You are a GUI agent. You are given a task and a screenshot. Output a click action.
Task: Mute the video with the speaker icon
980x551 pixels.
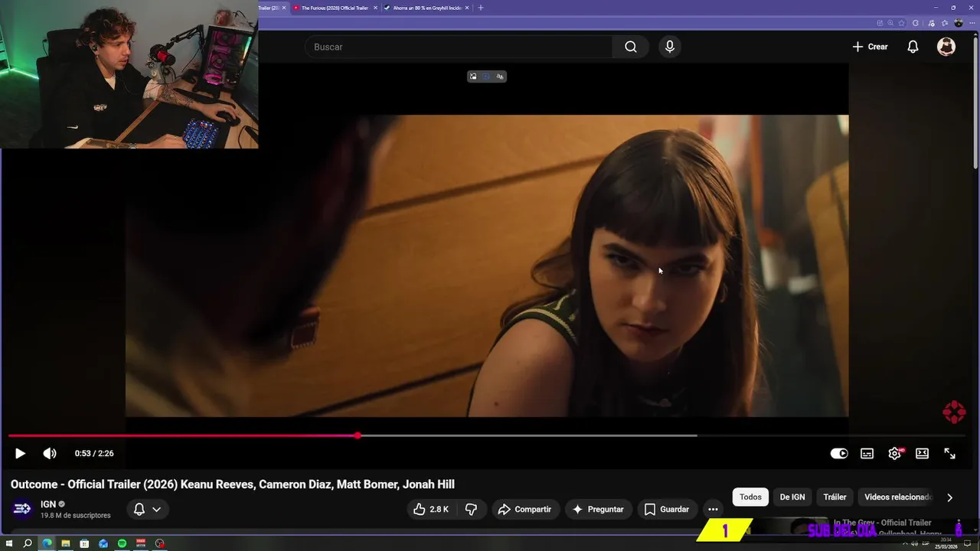point(50,453)
